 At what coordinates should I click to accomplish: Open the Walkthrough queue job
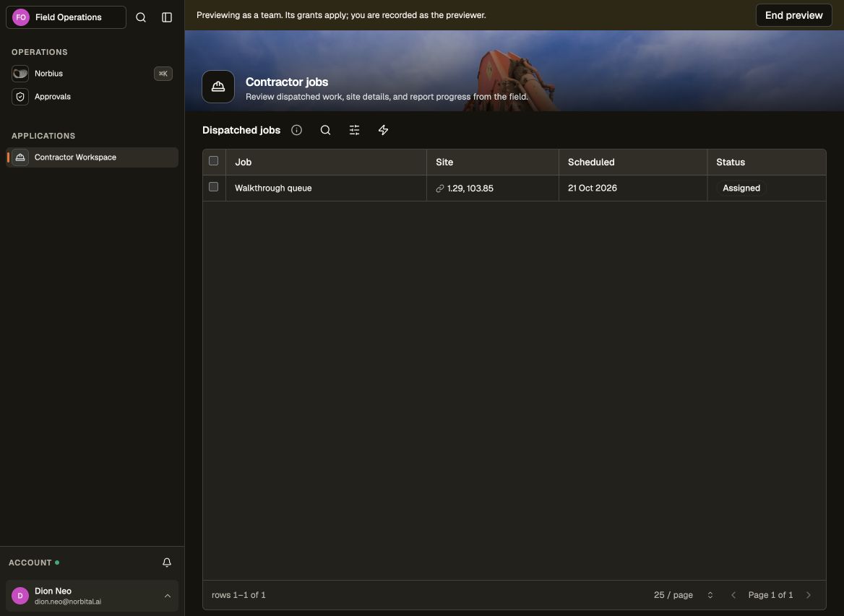click(273, 188)
